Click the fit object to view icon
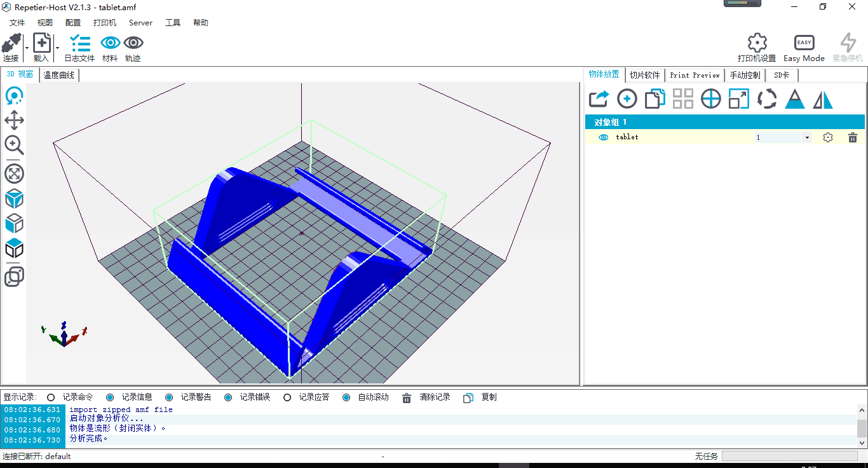This screenshot has height=468, width=868. tap(14, 173)
